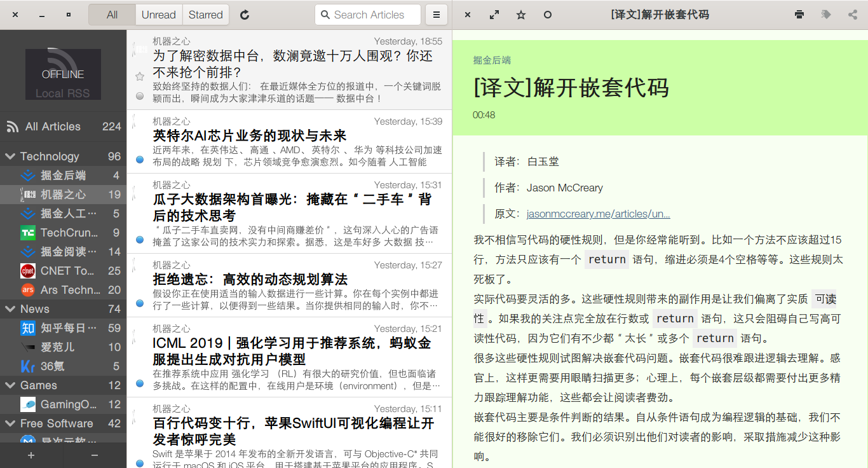Screen dimensions: 868x468
Task: Toggle read status circle in article header
Action: (548, 15)
